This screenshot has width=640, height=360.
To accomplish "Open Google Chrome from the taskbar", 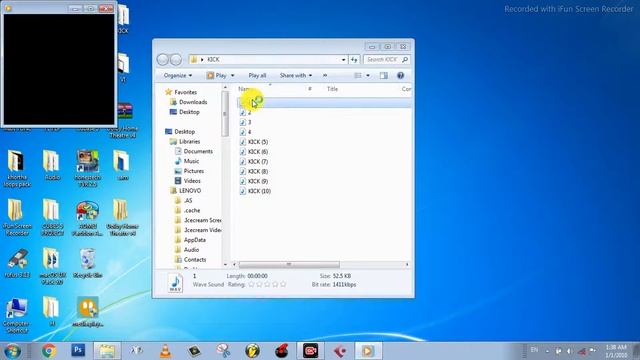I will tap(49, 351).
